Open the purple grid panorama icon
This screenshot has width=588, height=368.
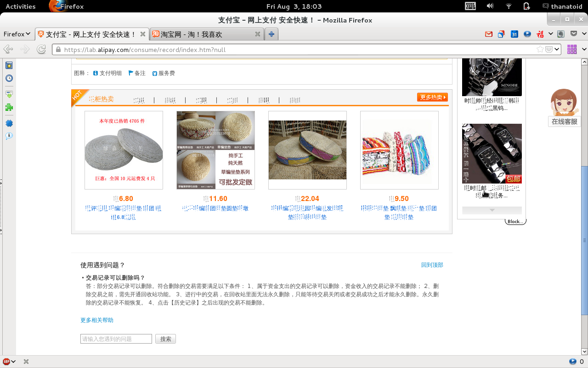(572, 49)
